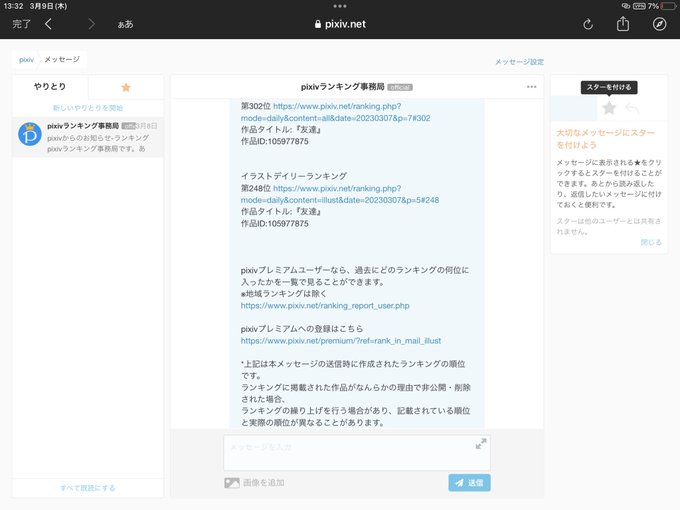
Task: Open illust ranking link for 第248位
Action: [340, 194]
